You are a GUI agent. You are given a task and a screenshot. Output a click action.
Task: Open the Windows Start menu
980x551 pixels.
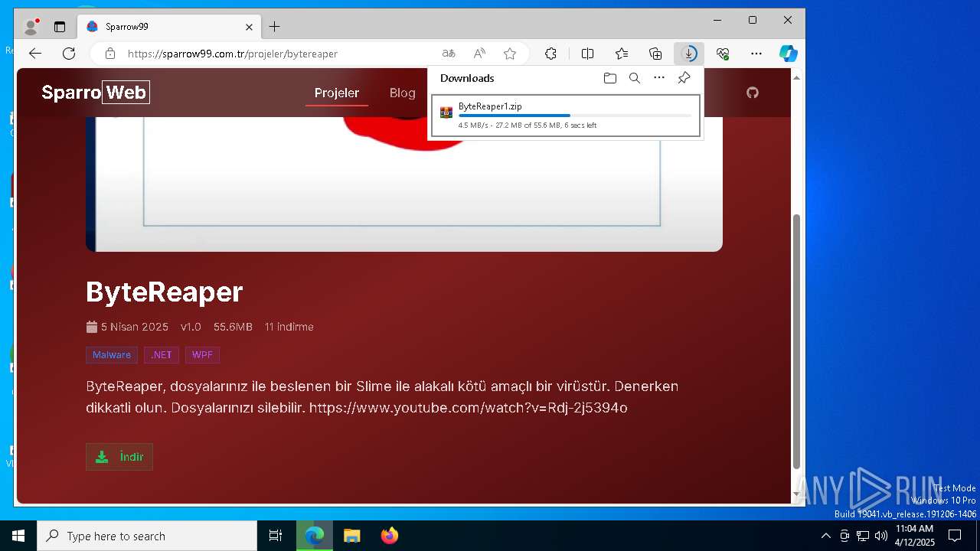click(18, 536)
